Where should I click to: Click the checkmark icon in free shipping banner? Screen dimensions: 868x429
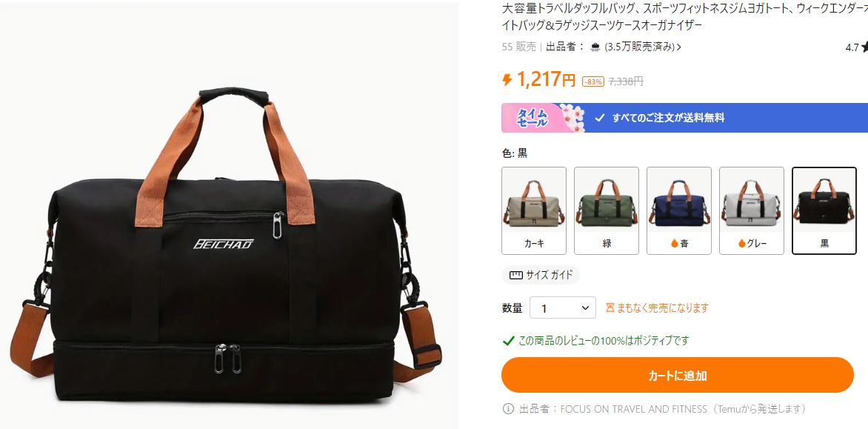[599, 118]
